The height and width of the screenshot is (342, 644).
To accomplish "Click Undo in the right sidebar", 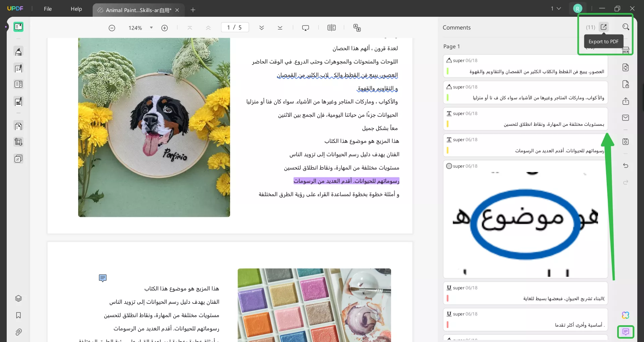I will tap(626, 166).
